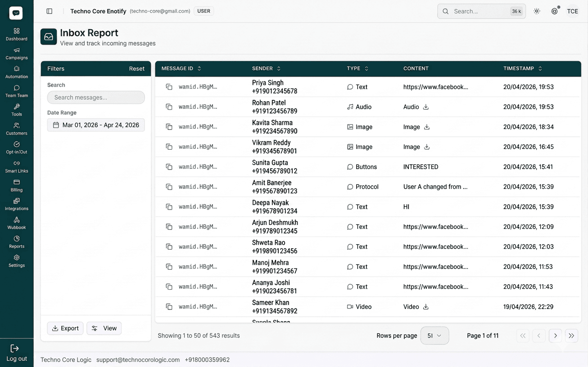Open the notifications icon beside TCE

(555, 11)
